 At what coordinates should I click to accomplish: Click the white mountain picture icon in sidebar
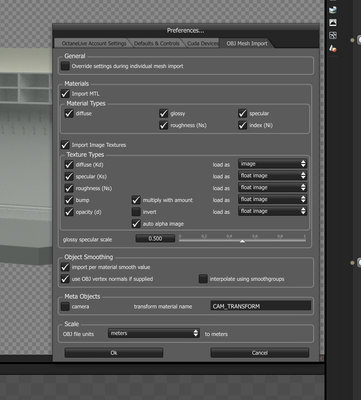(333, 23)
